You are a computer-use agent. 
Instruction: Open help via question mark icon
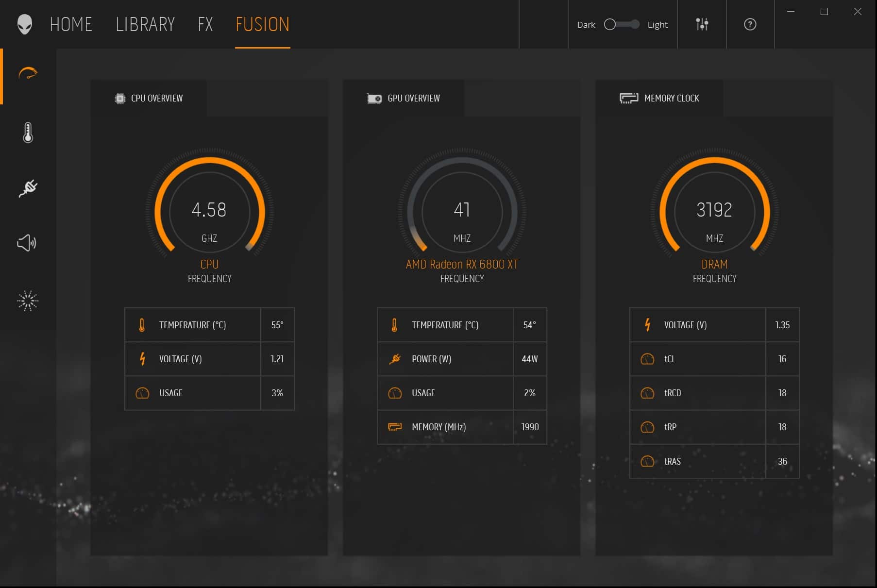coord(750,24)
